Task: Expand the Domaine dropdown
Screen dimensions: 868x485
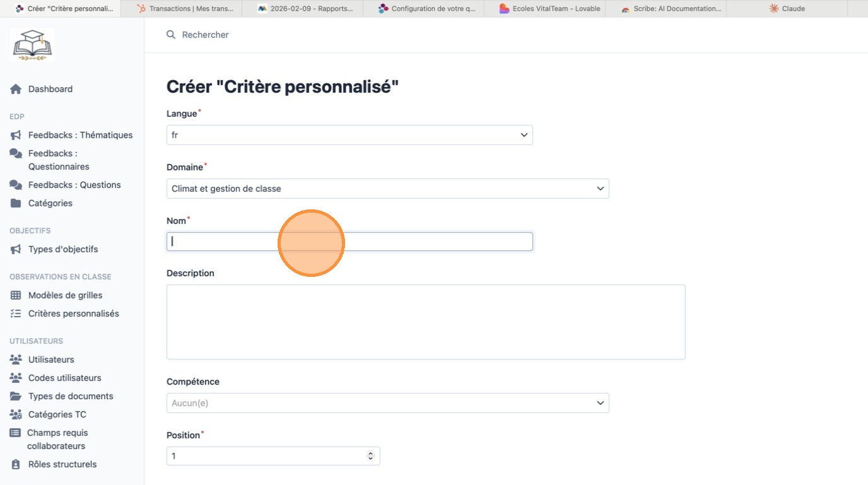Action: (387, 189)
